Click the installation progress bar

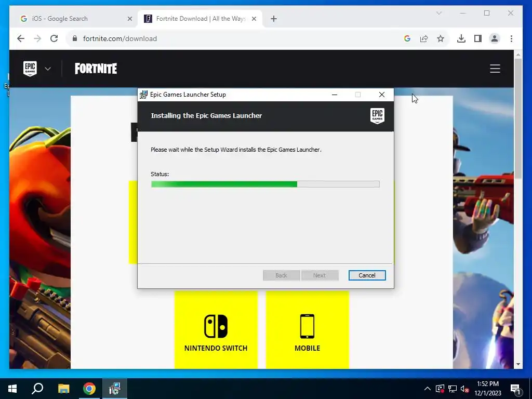(x=265, y=184)
